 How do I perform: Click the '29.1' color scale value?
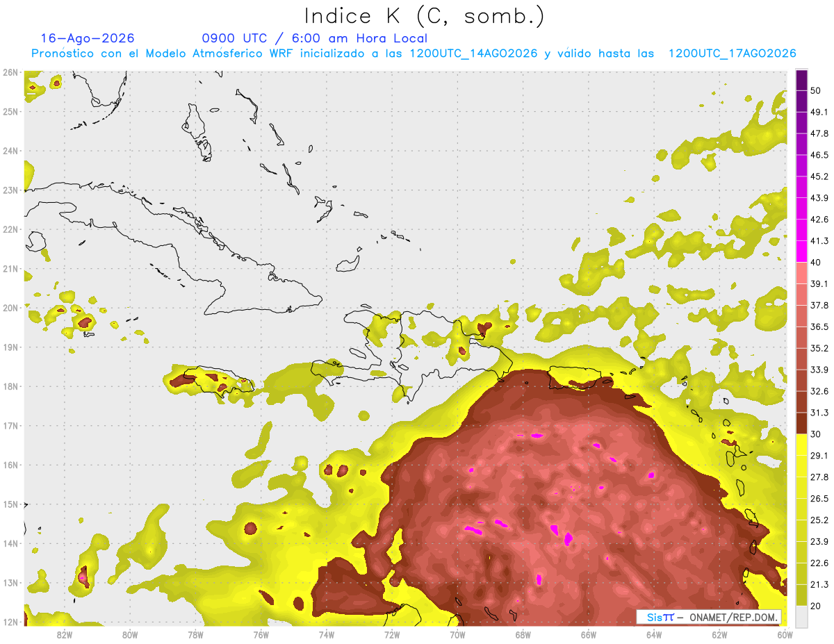click(x=819, y=456)
